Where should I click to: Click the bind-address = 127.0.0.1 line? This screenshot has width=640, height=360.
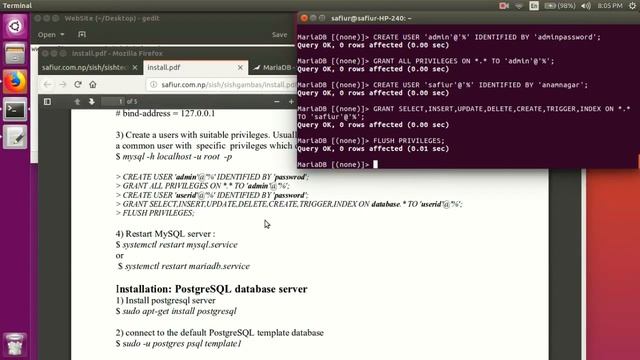pos(165,113)
